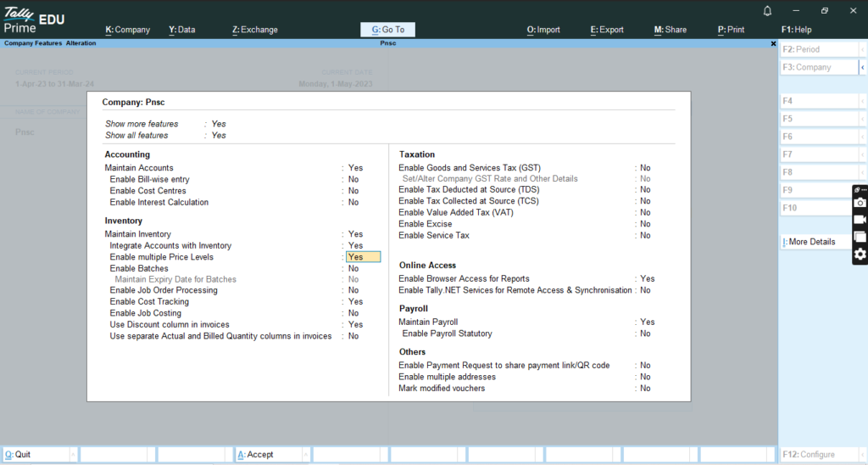Select Show all features Yes value

coord(219,135)
